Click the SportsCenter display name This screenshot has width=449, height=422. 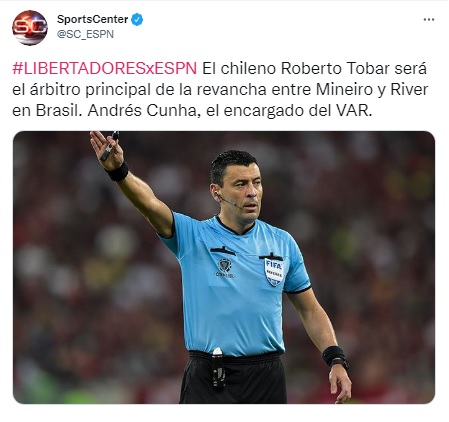(92, 19)
